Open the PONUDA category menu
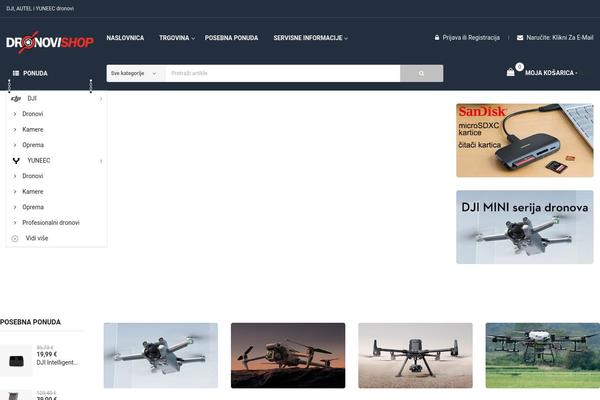This screenshot has width=600, height=400. (x=35, y=73)
